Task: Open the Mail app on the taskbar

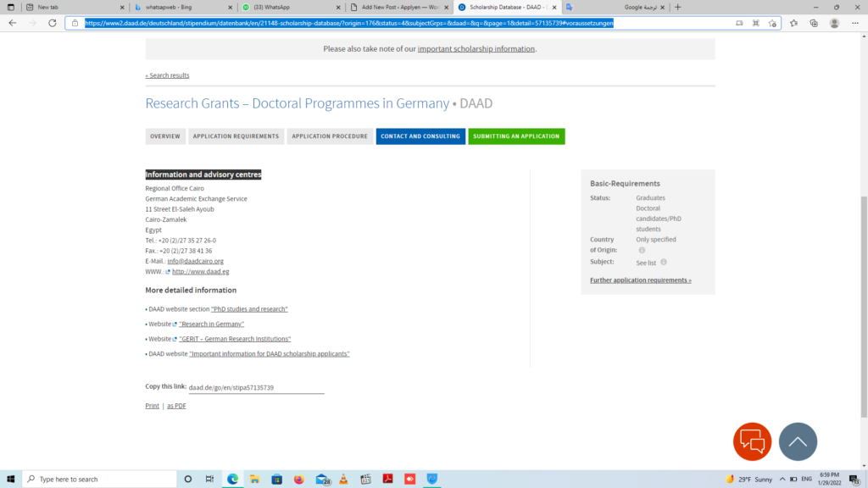Action: (x=322, y=480)
